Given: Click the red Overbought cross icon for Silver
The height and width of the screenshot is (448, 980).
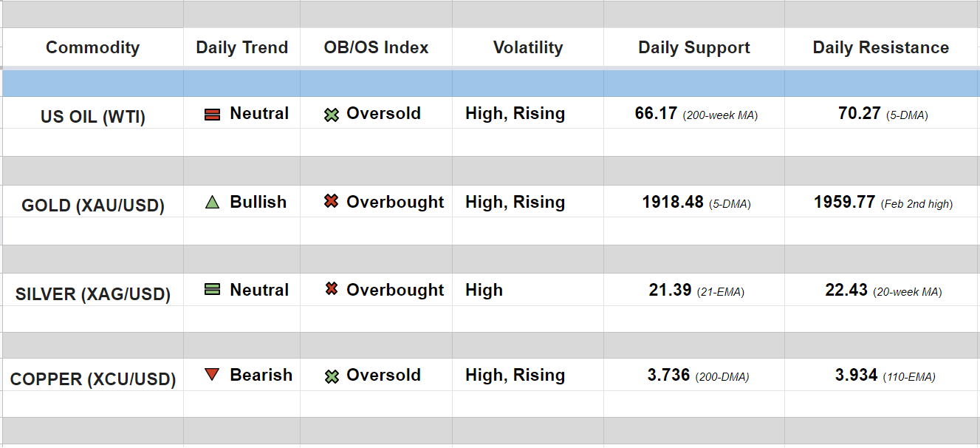Looking at the screenshot, I should 332,290.
